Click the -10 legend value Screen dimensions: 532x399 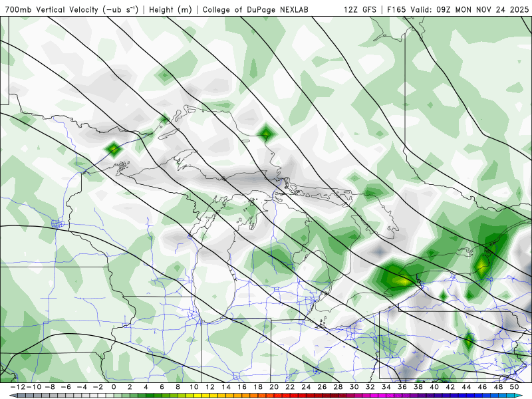33,387
